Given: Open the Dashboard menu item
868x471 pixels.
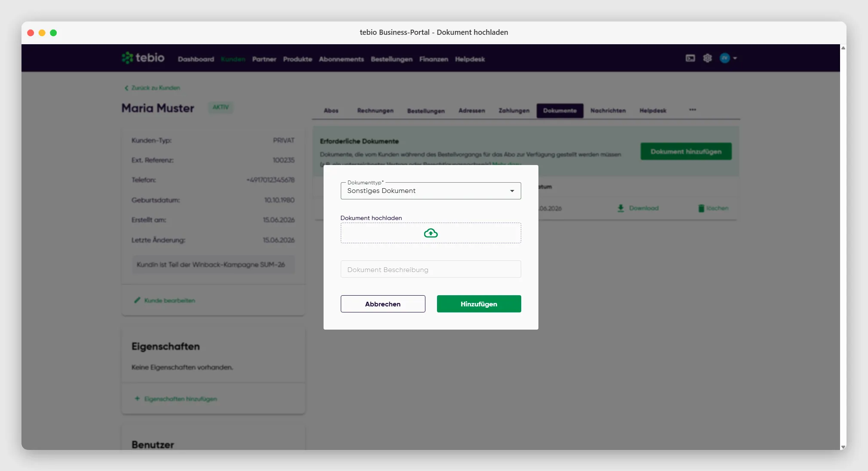Looking at the screenshot, I should pos(196,59).
